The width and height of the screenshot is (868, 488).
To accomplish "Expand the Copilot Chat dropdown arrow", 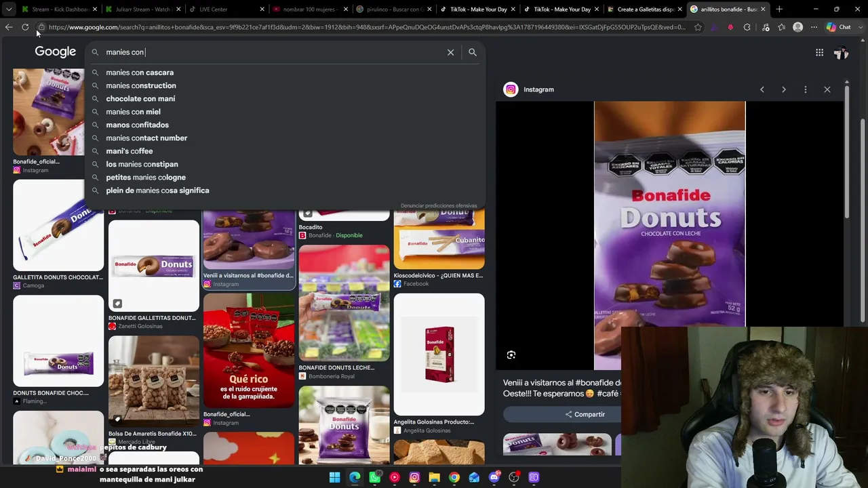I will (x=859, y=27).
